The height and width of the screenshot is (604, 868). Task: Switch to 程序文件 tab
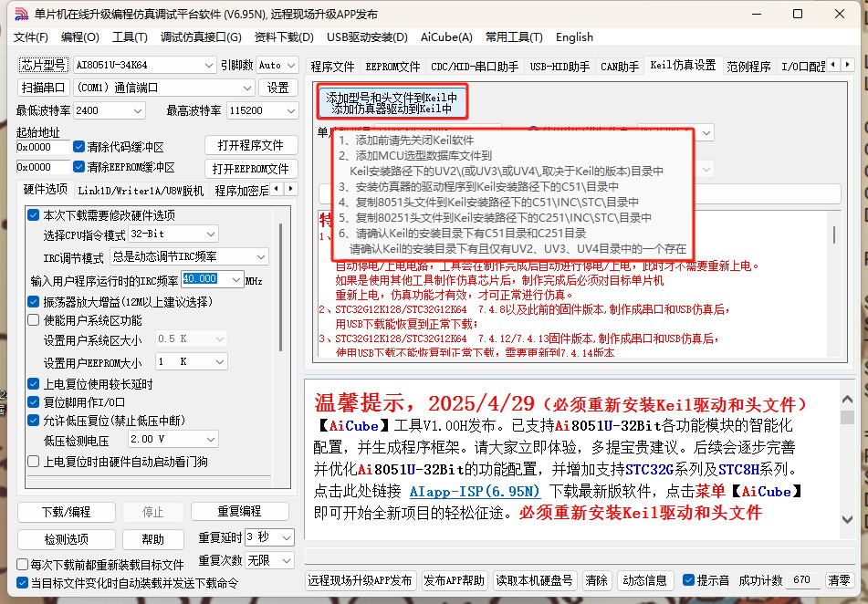click(x=332, y=67)
